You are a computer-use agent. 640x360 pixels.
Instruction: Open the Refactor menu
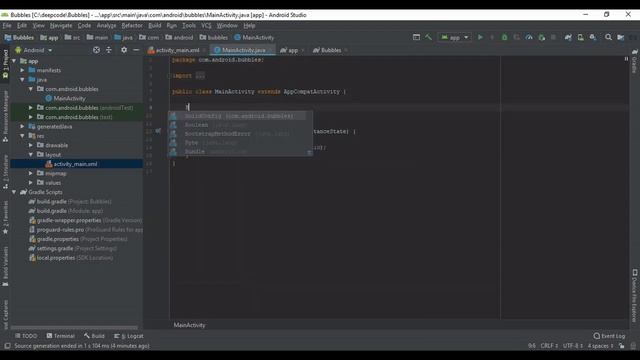tap(132, 25)
